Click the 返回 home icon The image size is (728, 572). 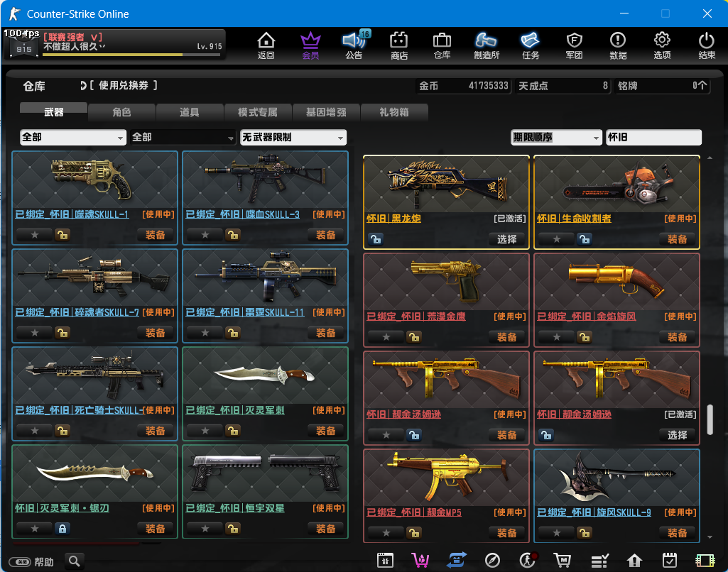pos(266,45)
